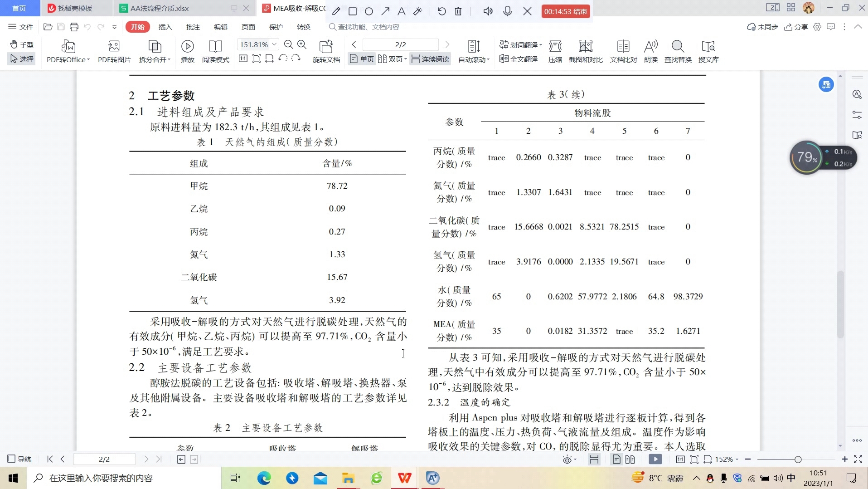This screenshot has height=489, width=868.
Task: Go to the next page arrow in ribbon
Action: [447, 44]
